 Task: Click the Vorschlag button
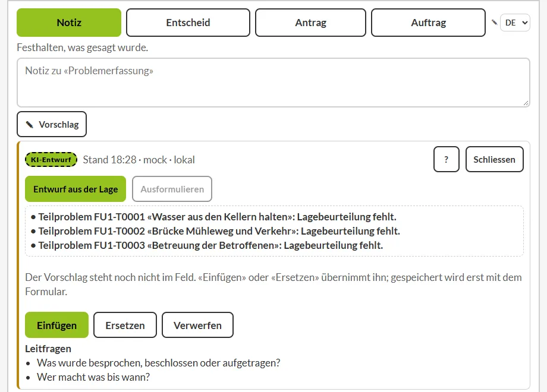52,124
